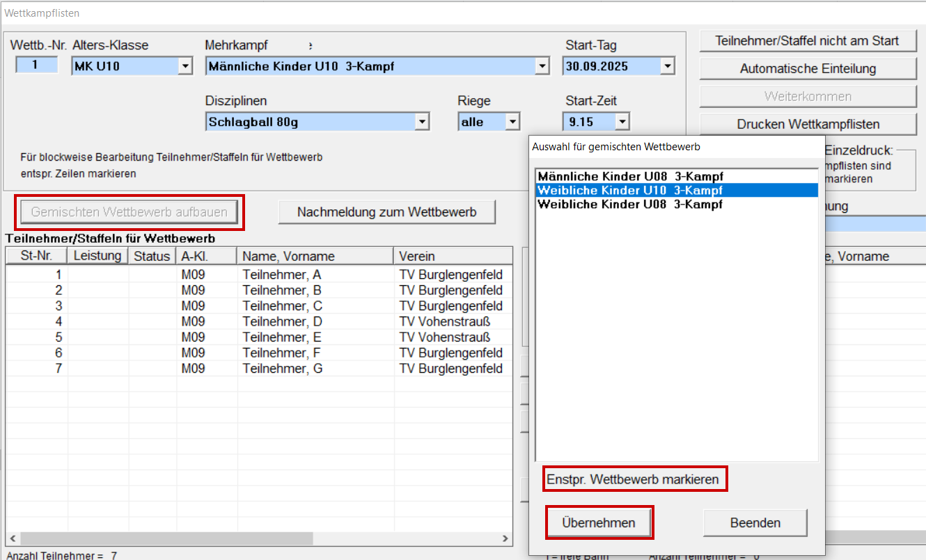Select row of Teilnehmer, D
926x560 pixels.
(282, 321)
